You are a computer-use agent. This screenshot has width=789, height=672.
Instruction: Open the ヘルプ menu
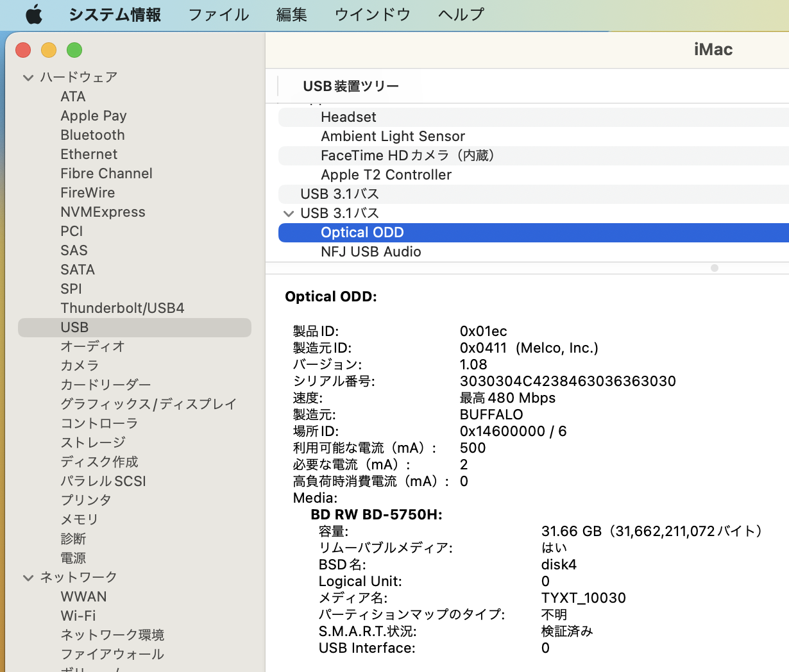pos(461,14)
